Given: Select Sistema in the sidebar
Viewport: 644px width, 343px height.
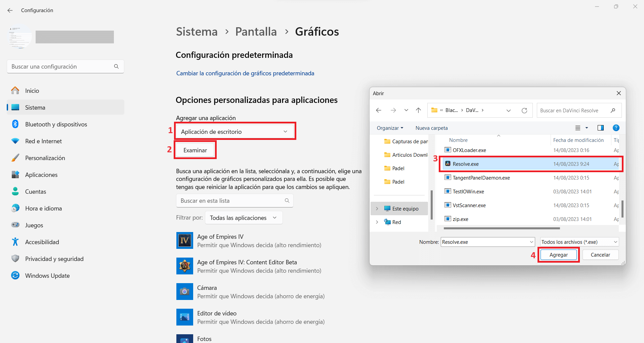Looking at the screenshot, I should tap(66, 107).
